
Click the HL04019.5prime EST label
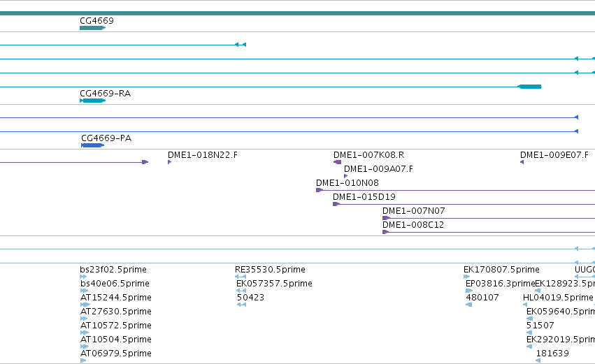pos(558,298)
